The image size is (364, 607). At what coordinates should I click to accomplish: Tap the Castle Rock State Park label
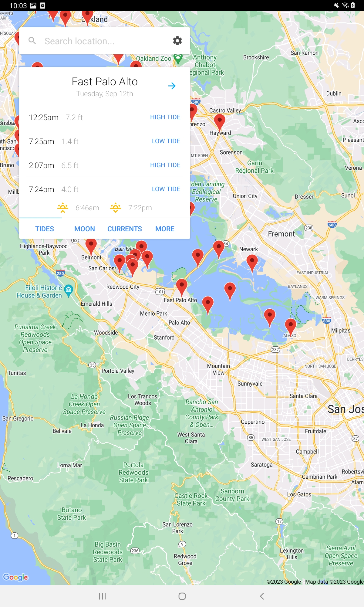point(191,499)
